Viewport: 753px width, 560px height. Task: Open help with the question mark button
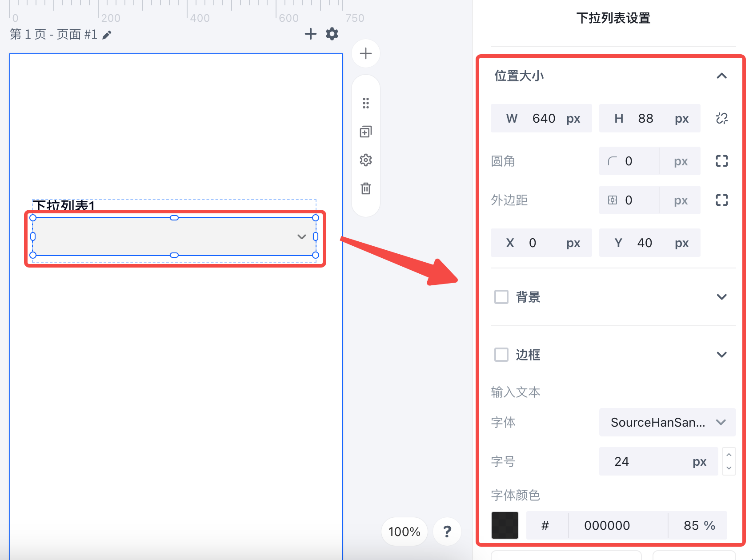(x=447, y=531)
